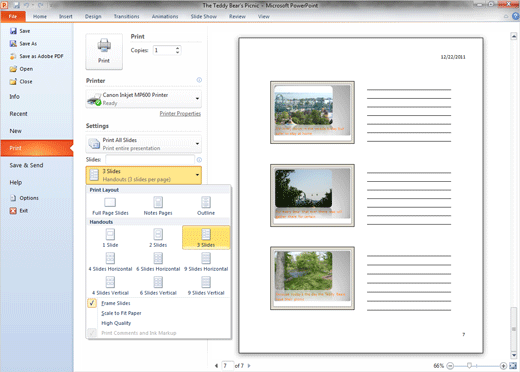
Task: Toggle Scale to Fit Paper
Action: click(121, 313)
